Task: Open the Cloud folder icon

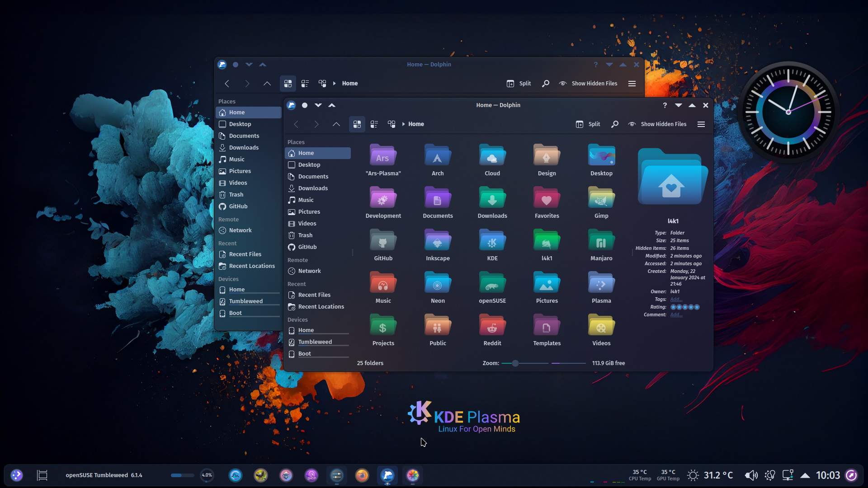Action: click(492, 155)
